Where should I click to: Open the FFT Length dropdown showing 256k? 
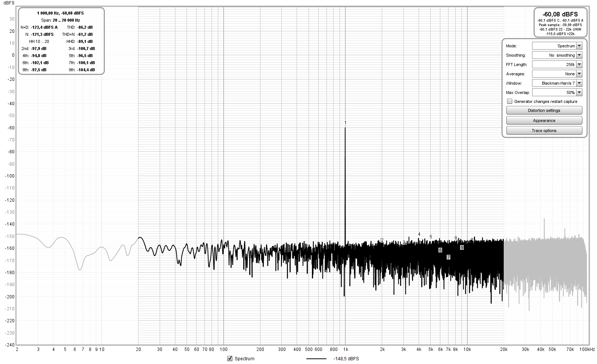[x=557, y=65]
